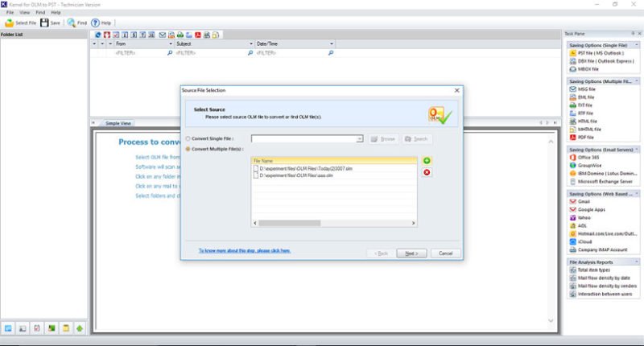
Task: Click the Browse button
Action: point(383,139)
